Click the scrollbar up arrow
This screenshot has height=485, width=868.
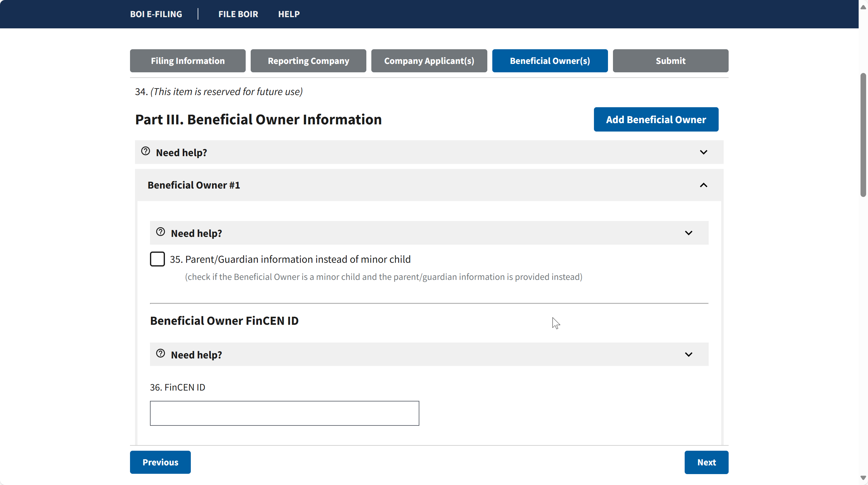pyautogui.click(x=863, y=7)
